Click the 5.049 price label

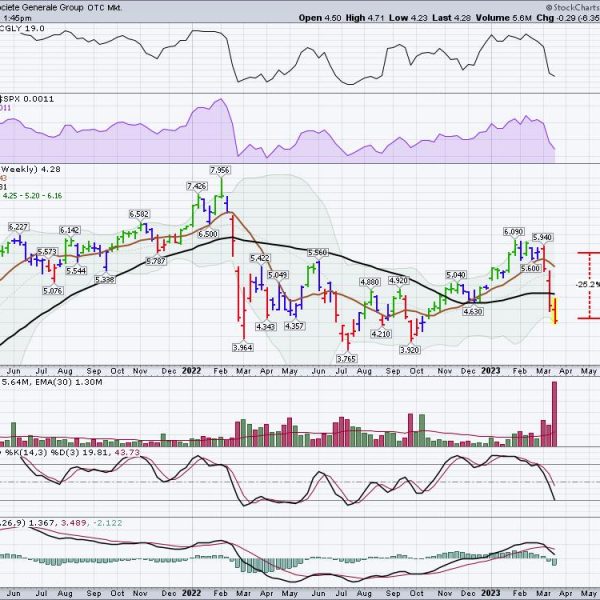(x=278, y=275)
